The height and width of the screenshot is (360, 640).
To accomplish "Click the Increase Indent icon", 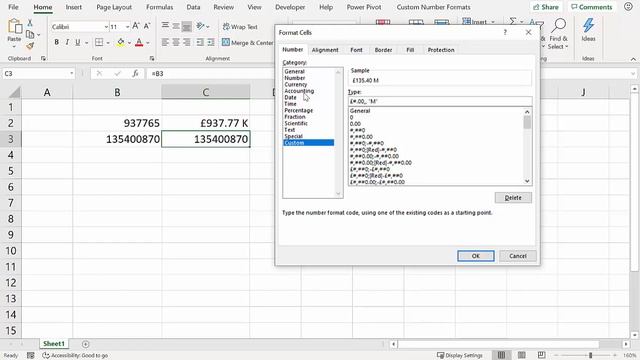I will coord(211,42).
